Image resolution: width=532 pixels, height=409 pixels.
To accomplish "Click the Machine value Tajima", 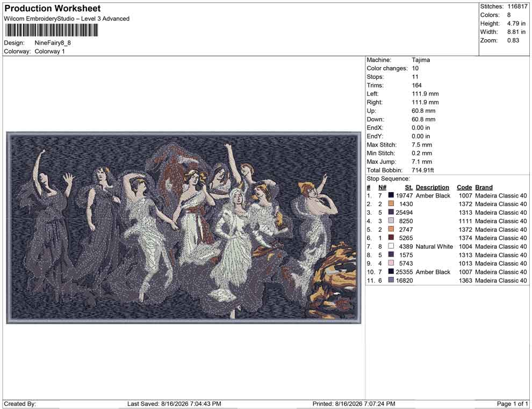I will click(421, 60).
